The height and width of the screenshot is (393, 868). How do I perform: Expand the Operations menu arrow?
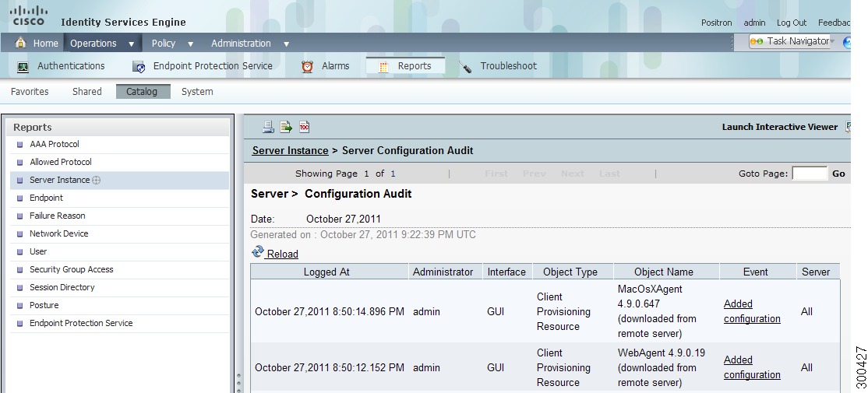click(131, 44)
